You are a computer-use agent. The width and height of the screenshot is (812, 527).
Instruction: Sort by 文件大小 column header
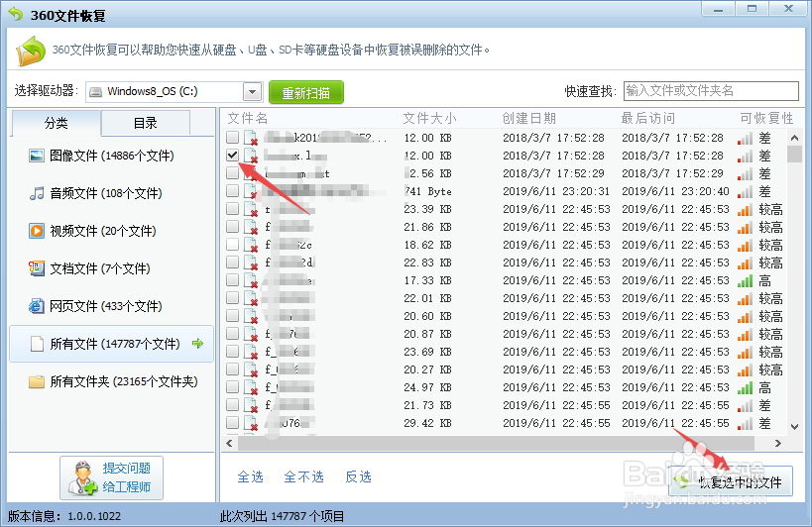430,119
